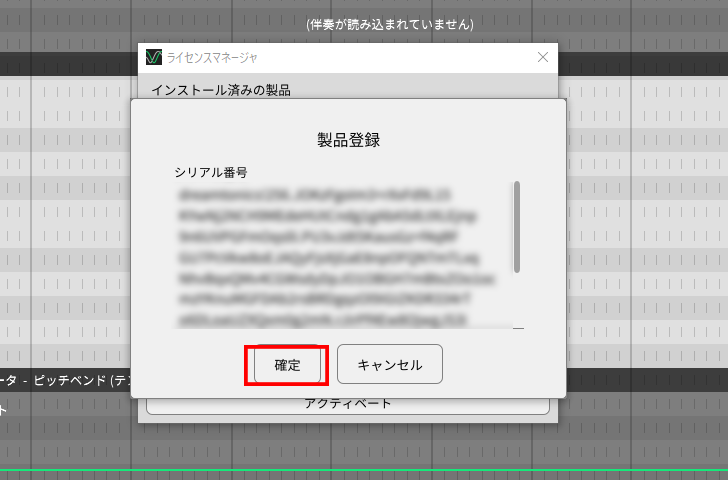Place cursor in last visible serial line
The height and width of the screenshot is (480, 728).
tap(321, 320)
